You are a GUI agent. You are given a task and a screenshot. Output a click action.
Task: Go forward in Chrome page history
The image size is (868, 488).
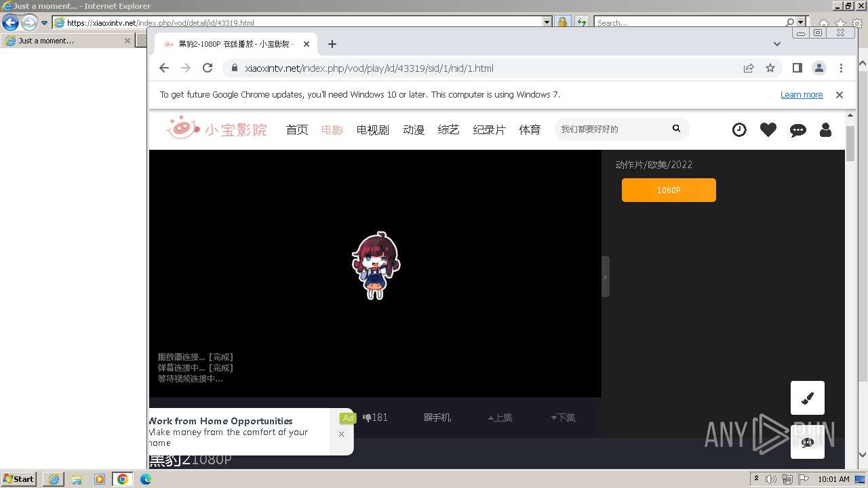click(186, 68)
